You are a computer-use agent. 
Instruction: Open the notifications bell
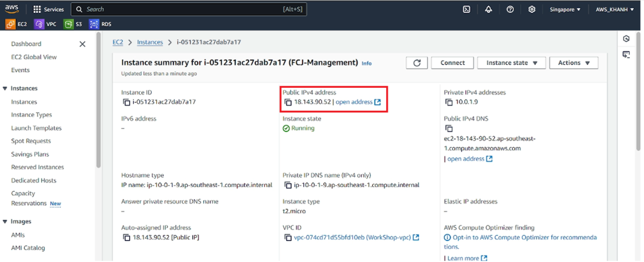tap(488, 9)
